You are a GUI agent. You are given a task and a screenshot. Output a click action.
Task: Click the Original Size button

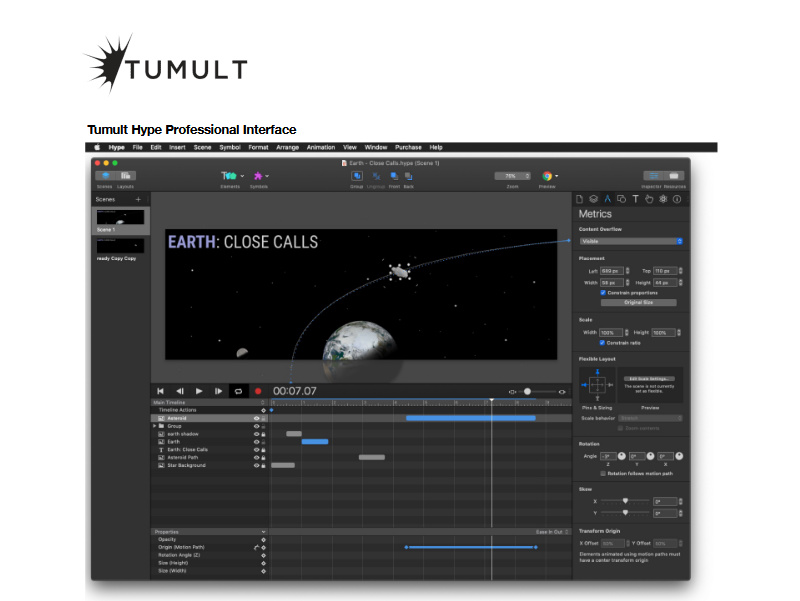[x=639, y=303]
